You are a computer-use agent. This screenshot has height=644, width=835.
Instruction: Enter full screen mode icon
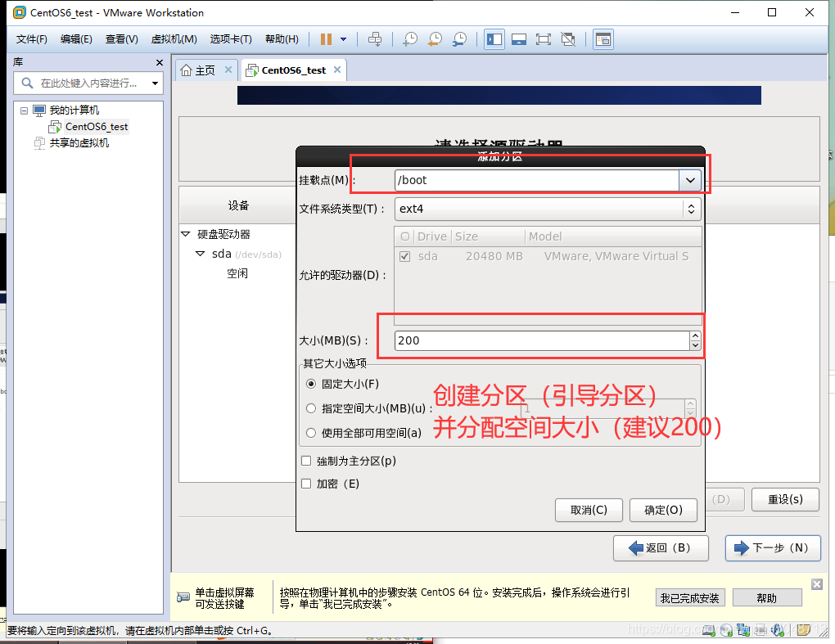pyautogui.click(x=544, y=38)
